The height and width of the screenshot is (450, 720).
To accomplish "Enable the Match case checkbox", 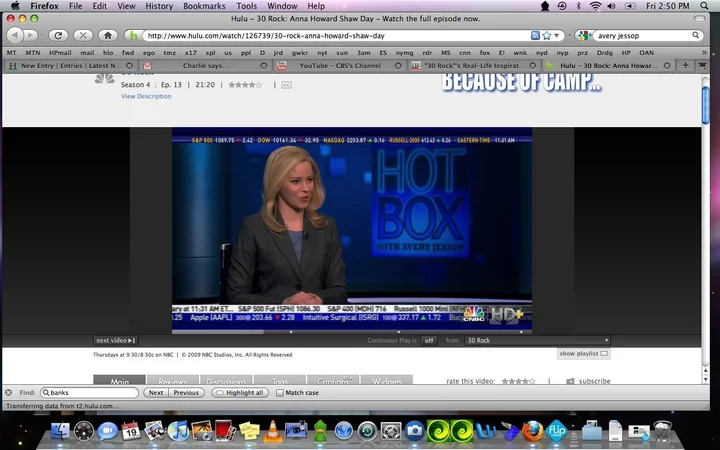I will [280, 393].
